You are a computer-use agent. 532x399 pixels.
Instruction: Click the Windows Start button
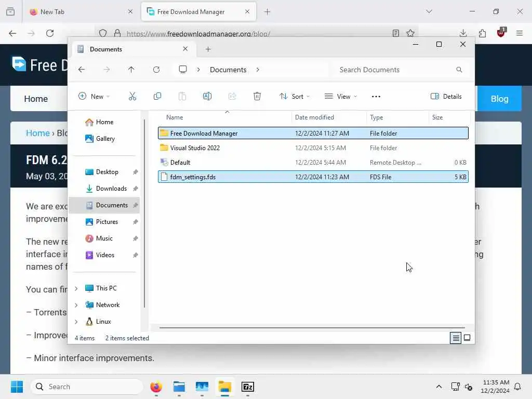(x=17, y=387)
